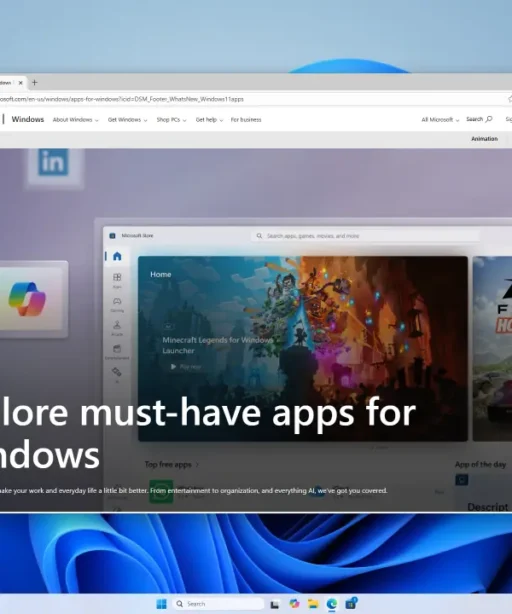Click the site Search magnifier button
Screen dimensions: 512x614
point(479,119)
